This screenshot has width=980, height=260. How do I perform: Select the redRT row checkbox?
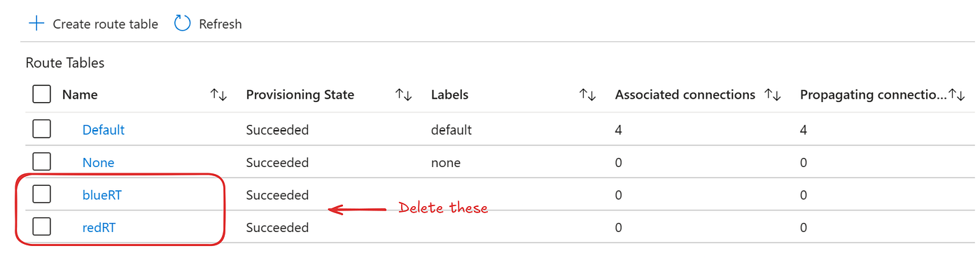pos(42,226)
